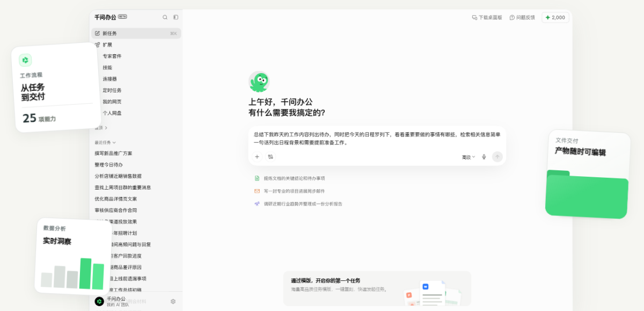Open recent task 审核供应商合作合同
This screenshot has width=644, height=311.
(x=115, y=210)
